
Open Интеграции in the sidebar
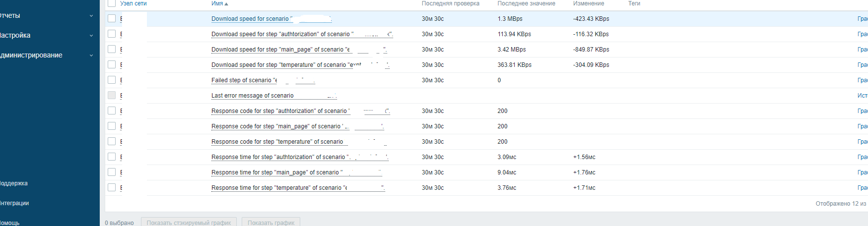(15, 203)
